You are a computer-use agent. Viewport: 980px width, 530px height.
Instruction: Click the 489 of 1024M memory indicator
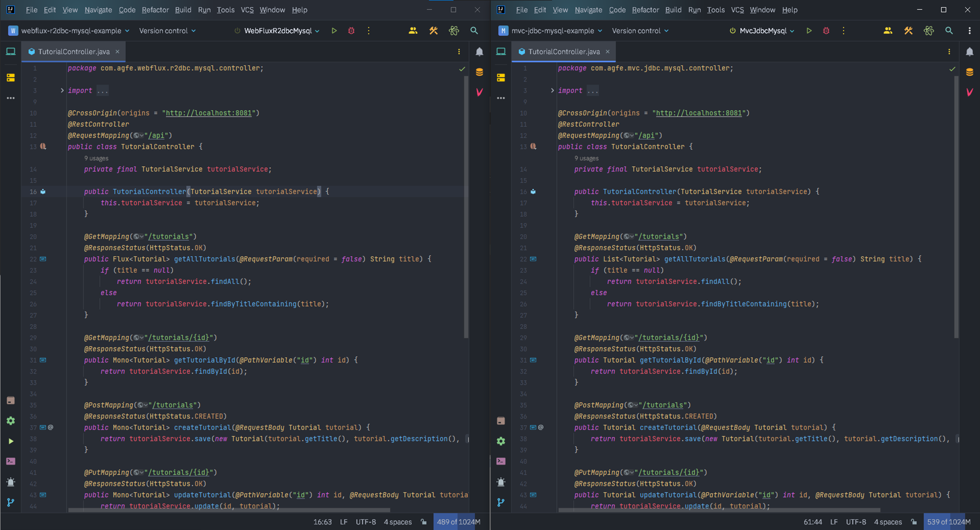pyautogui.click(x=458, y=522)
